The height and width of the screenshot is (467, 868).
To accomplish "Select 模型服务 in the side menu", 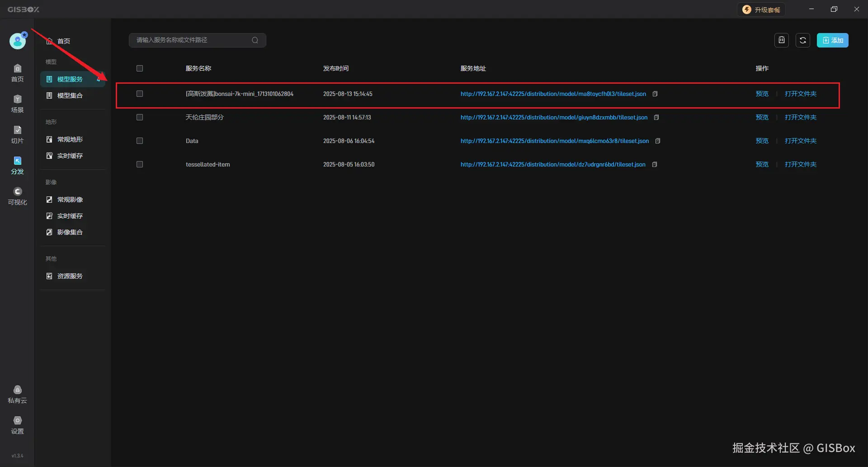I will coord(72,79).
